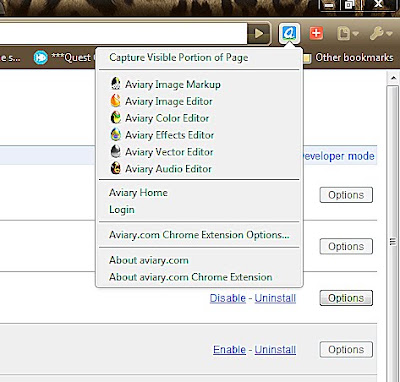Click the Aviary Audio Editor egg icon

115,168
